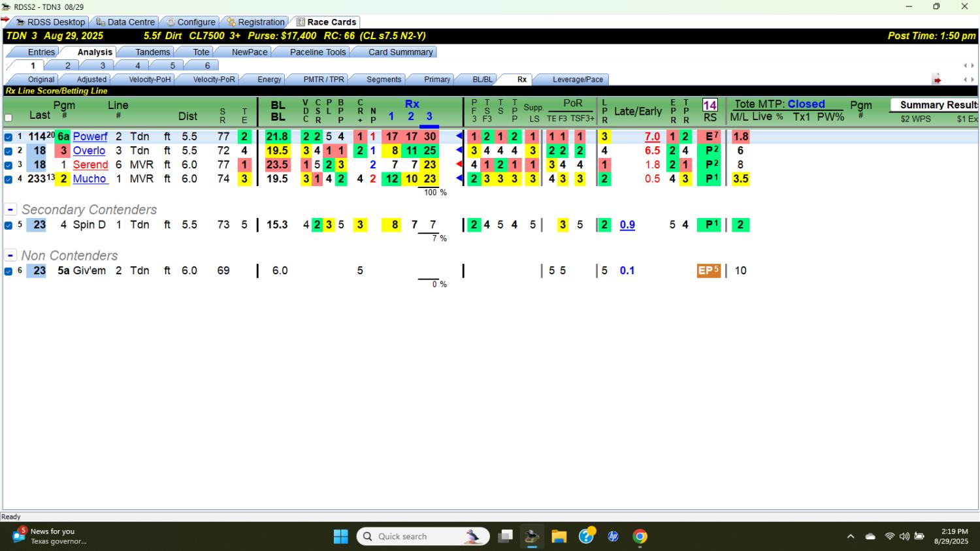Click the blue triangle marker in the Powerf row

point(459,136)
